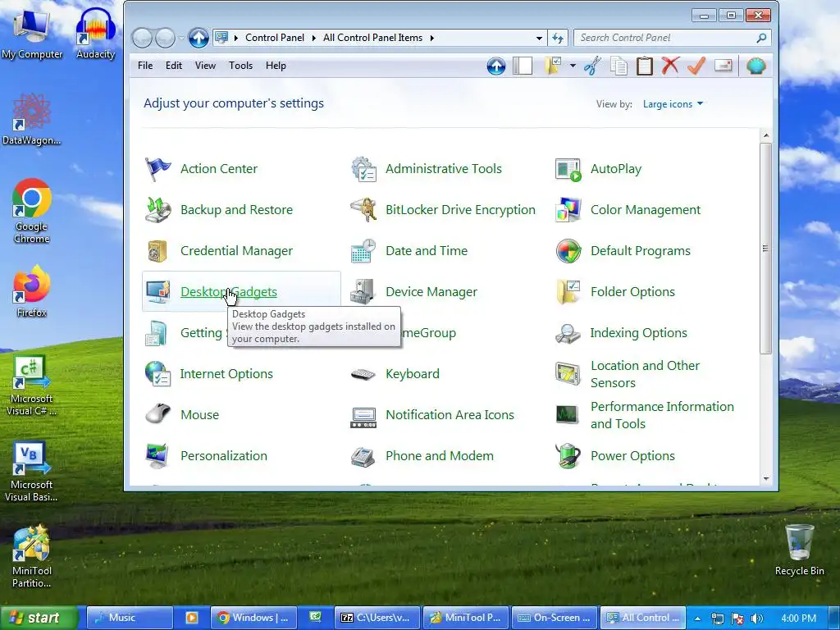840x630 pixels.
Task: Open the Edit menu
Action: pyautogui.click(x=174, y=66)
